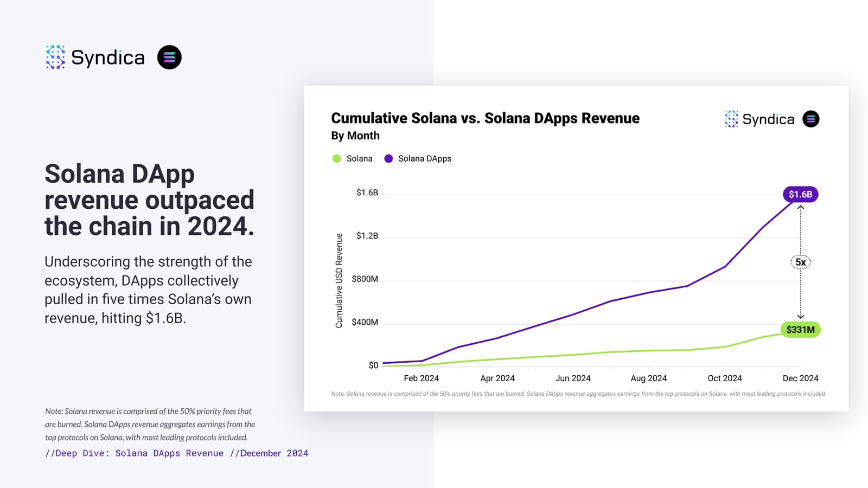Toggle the green $331M endpoint label
The image size is (868, 488).
(x=800, y=329)
